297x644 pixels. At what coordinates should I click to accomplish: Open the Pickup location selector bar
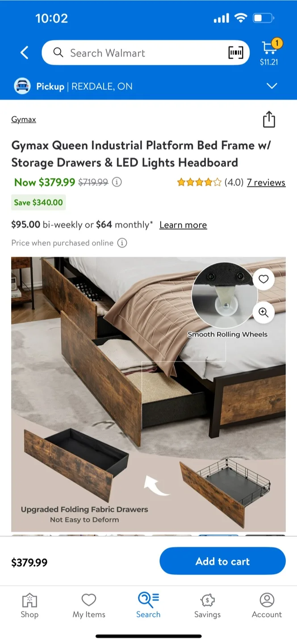[148, 86]
